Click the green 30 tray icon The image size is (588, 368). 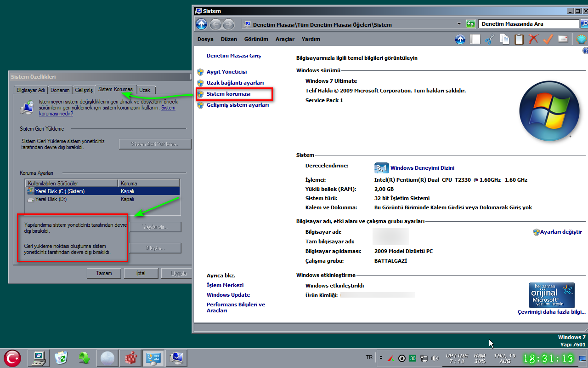click(x=413, y=358)
